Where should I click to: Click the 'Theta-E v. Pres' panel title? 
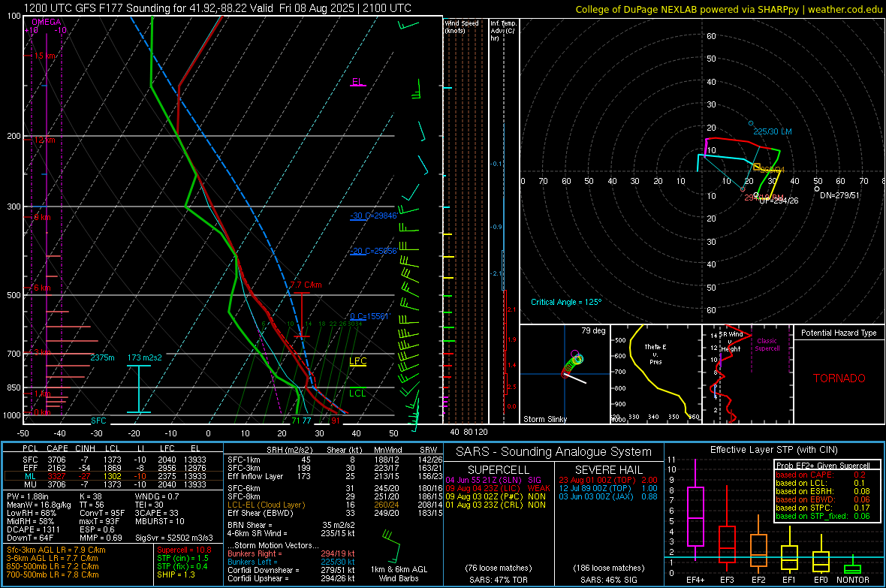click(655, 354)
